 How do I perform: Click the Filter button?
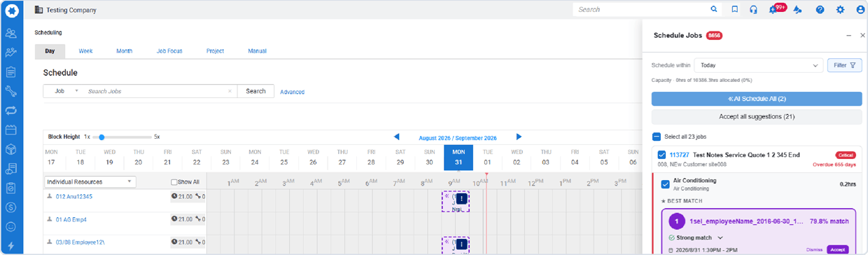tap(844, 65)
